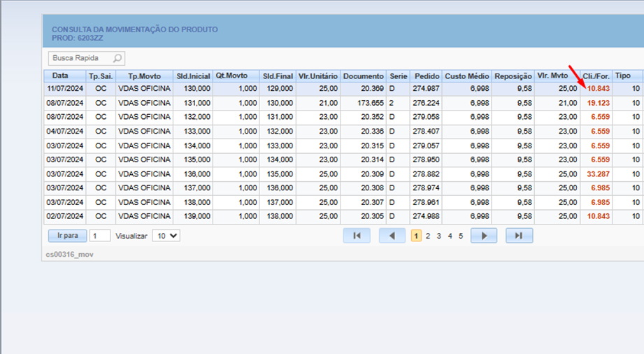The height and width of the screenshot is (354, 644).
Task: Click pedido value 274.987
Action: point(426,88)
